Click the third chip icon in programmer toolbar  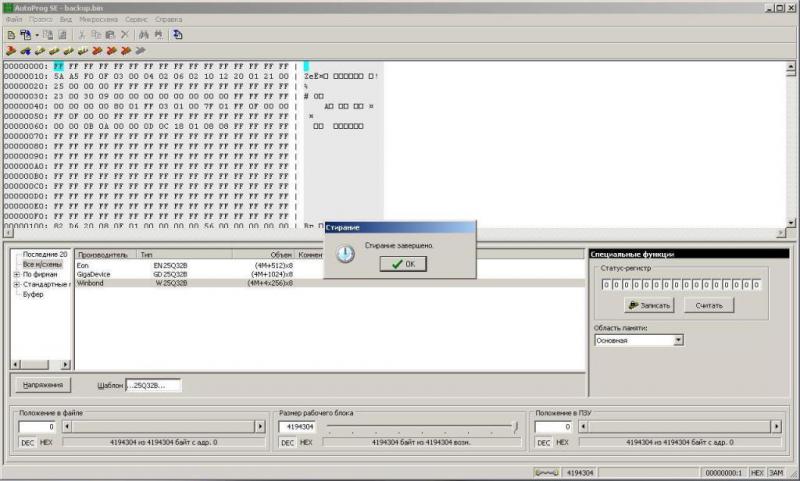click(40, 50)
